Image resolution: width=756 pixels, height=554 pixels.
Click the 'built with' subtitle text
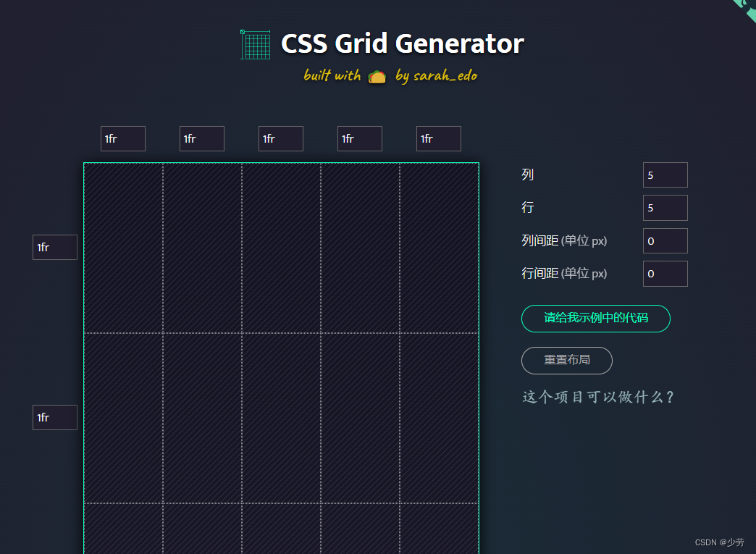pos(332,75)
